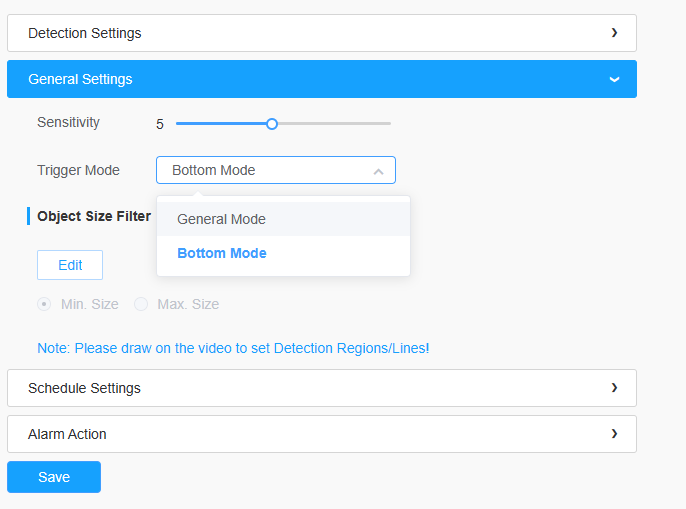The height and width of the screenshot is (509, 686).
Task: Click the note about drawing Detection Regions/Lines
Action: pyautogui.click(x=233, y=348)
